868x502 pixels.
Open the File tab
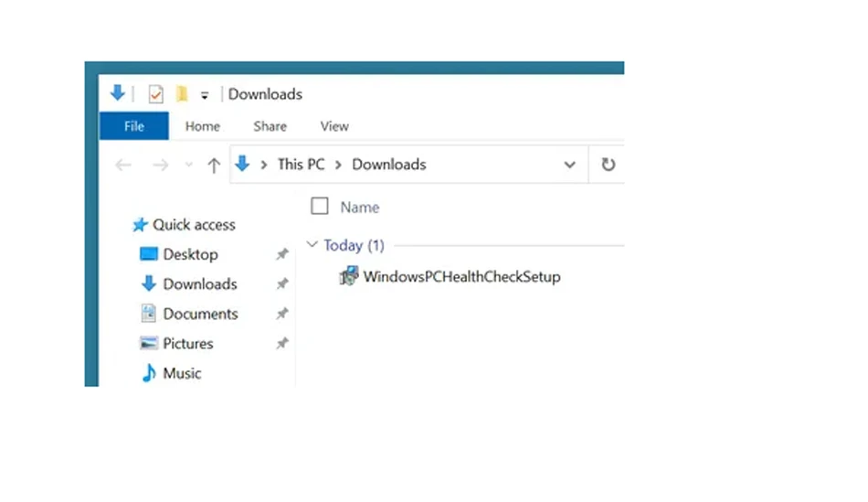[x=134, y=126]
